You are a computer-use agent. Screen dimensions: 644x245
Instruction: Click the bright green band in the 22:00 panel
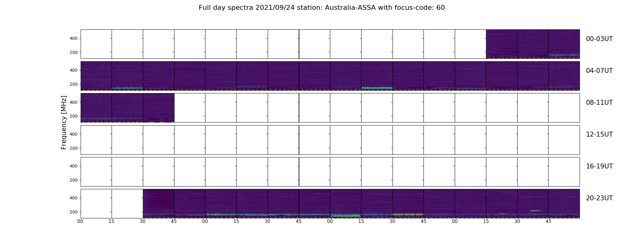tap(346, 216)
